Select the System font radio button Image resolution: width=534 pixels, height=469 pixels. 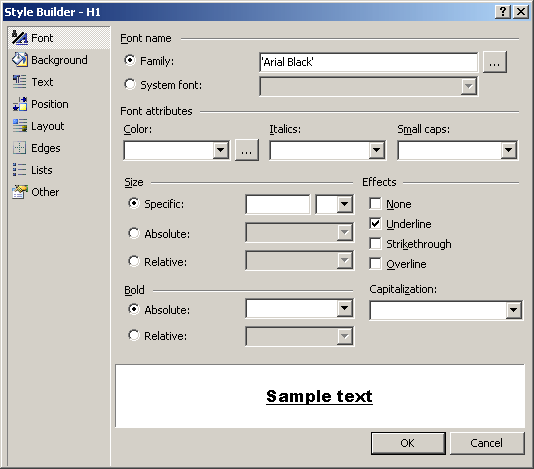tap(130, 84)
